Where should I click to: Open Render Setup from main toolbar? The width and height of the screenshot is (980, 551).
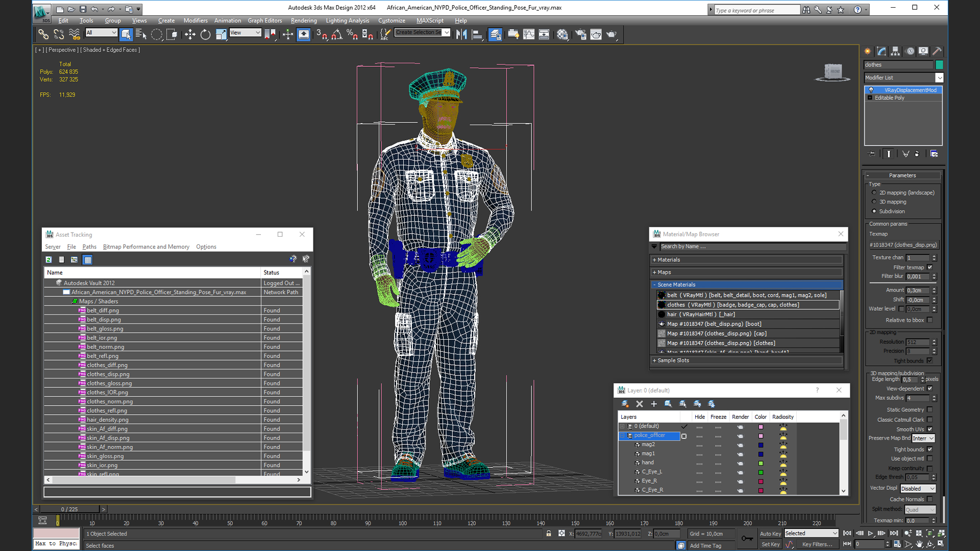coord(580,34)
